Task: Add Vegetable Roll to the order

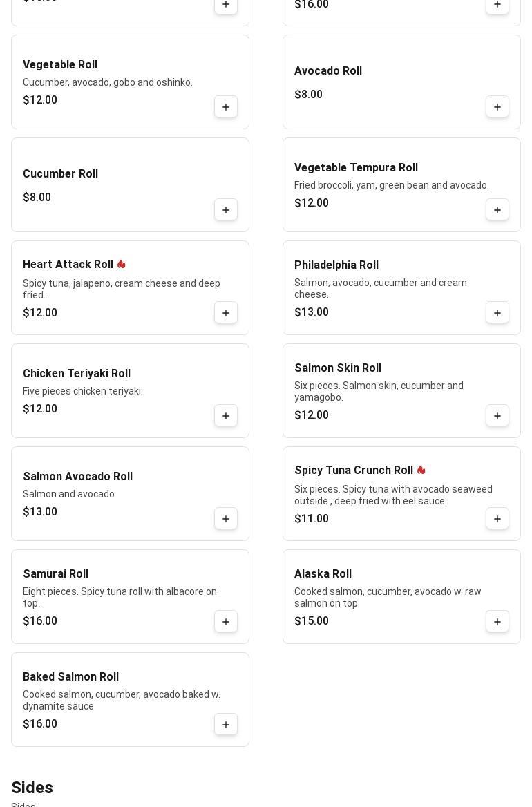Action: click(226, 107)
